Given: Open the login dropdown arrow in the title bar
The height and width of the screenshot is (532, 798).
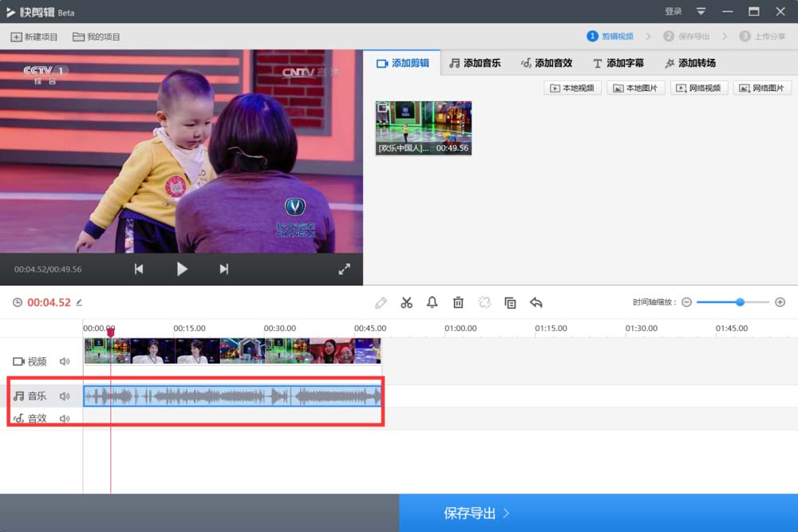Looking at the screenshot, I should (702, 11).
